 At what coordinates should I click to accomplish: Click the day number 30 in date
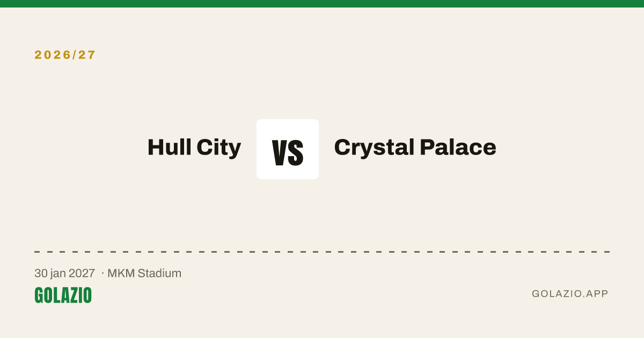click(40, 273)
